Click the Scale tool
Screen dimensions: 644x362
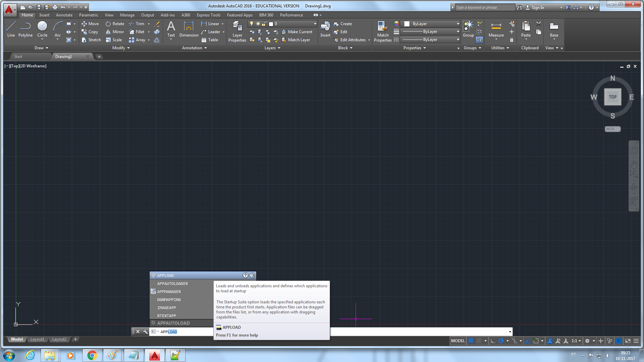[x=114, y=40]
